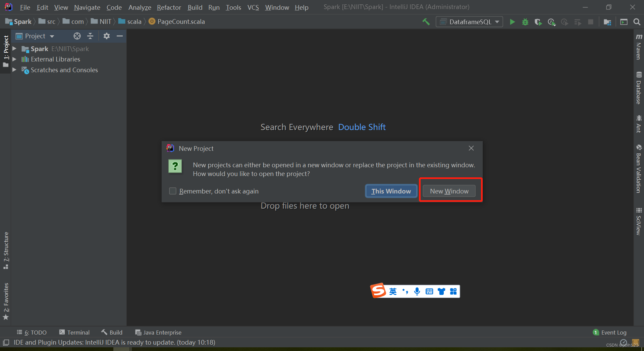Open the SciView tool window
The height and width of the screenshot is (351, 644).
tap(639, 221)
